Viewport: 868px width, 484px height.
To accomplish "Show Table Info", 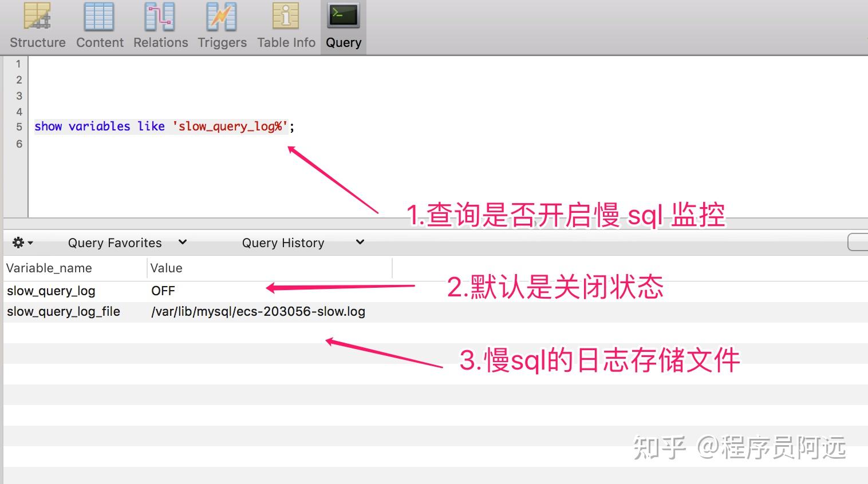I will tap(286, 26).
